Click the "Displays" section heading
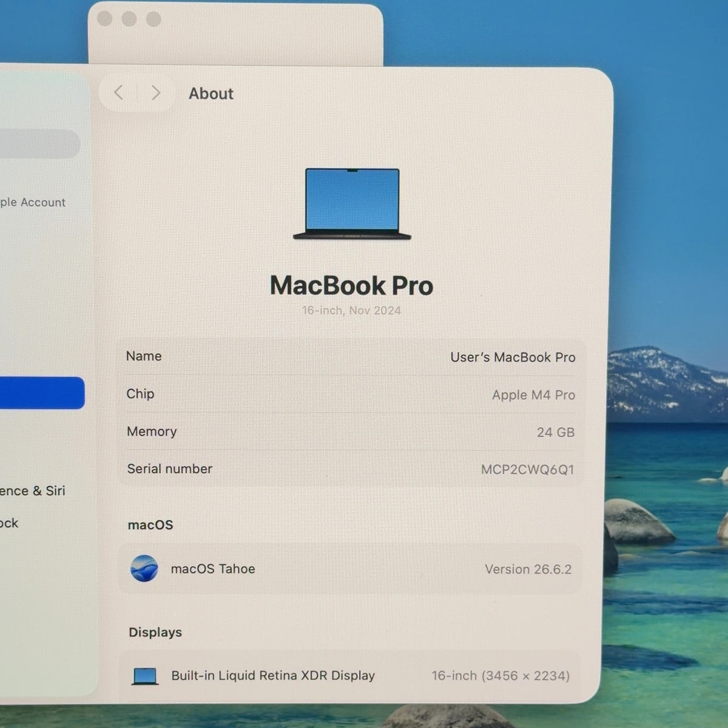 [155, 632]
